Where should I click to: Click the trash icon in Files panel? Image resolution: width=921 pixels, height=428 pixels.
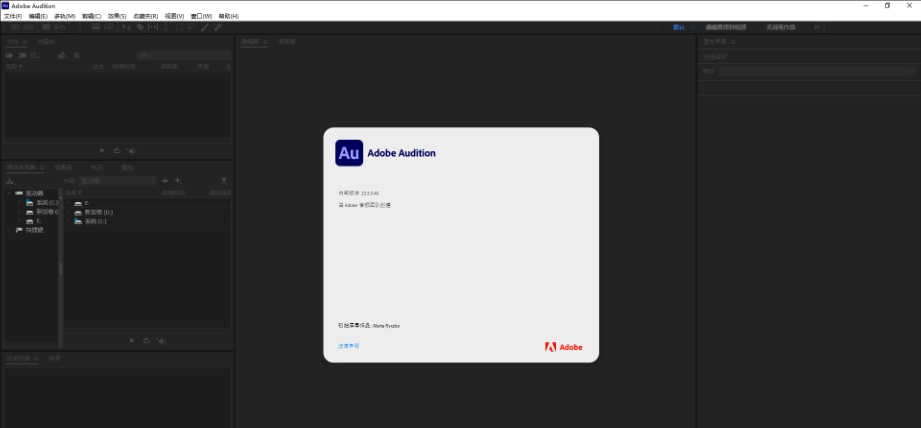77,55
